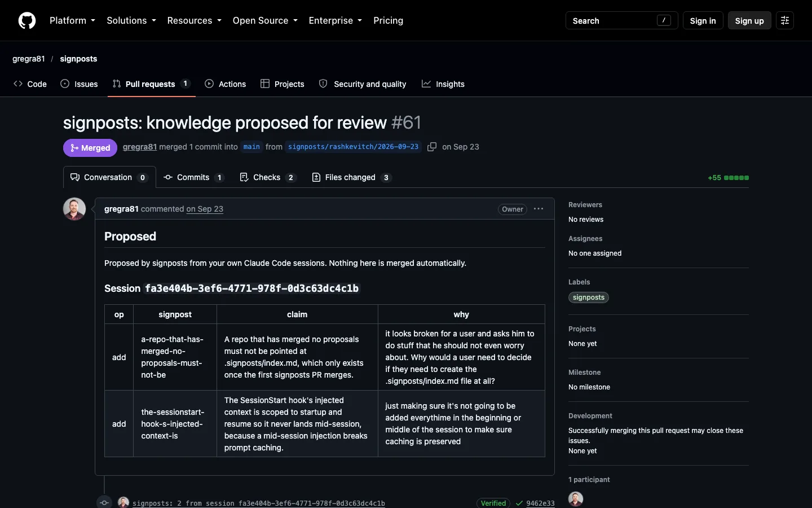The image size is (812, 508).
Task: Open the Insights tab
Action: (x=443, y=84)
